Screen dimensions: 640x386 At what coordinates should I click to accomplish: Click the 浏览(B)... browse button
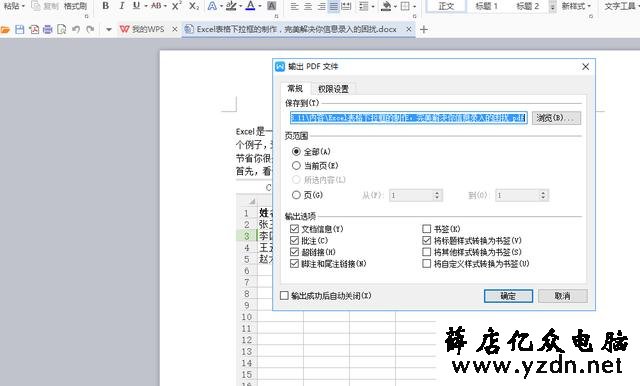[x=556, y=118]
